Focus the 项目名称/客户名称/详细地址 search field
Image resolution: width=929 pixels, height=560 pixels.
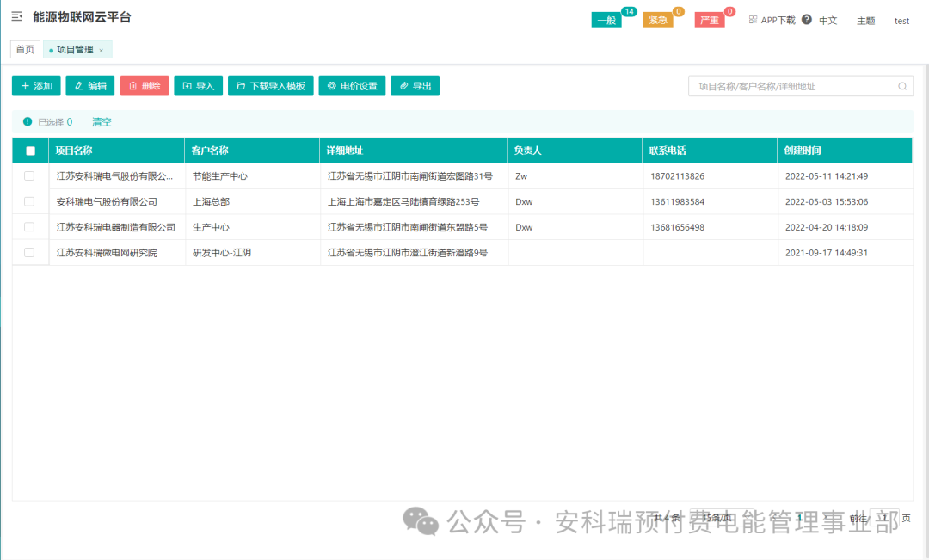point(801,86)
